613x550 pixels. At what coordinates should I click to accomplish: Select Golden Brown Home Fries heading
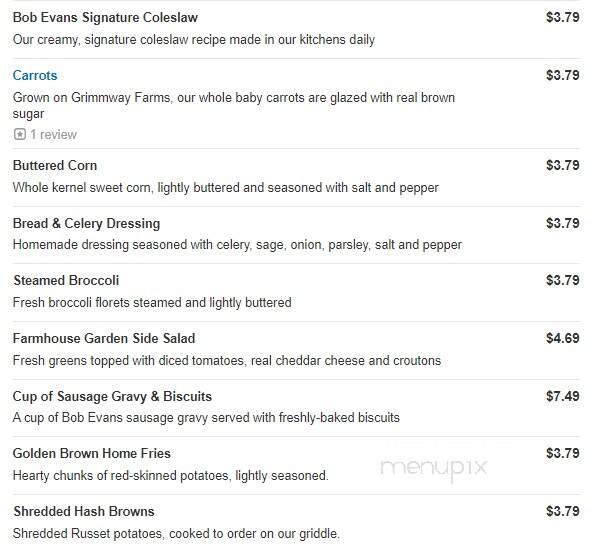tap(91, 453)
